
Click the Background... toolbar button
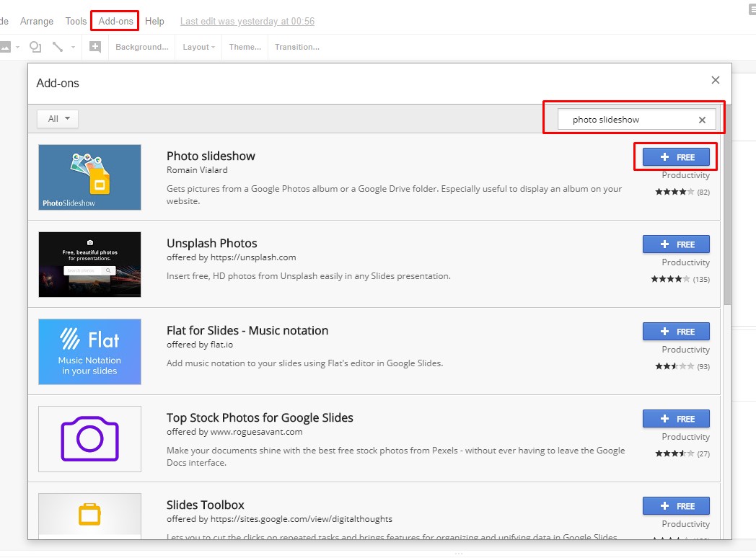click(141, 47)
